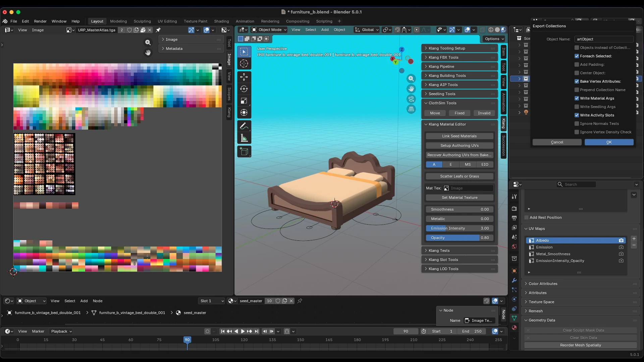644x362 pixels.
Task: Select the Move tool in viewport toolbar
Action: click(244, 77)
